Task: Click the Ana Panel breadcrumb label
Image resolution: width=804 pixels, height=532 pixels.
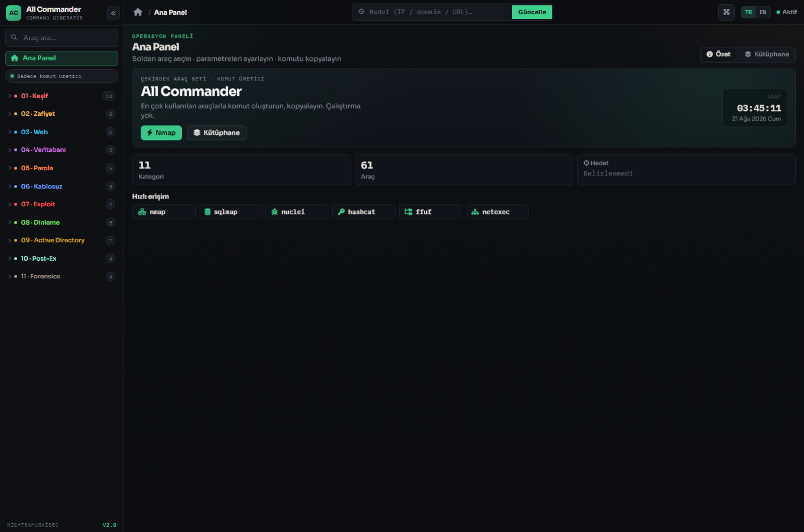Action: (170, 12)
